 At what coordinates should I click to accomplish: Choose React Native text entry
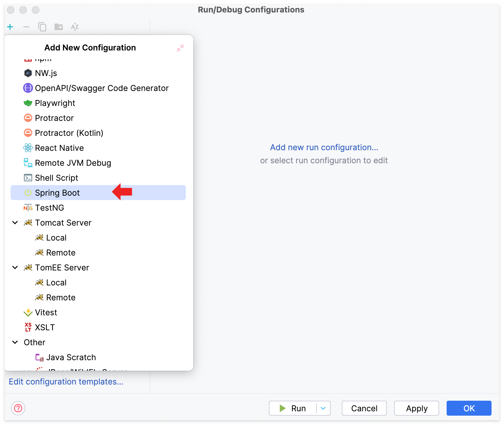click(59, 148)
